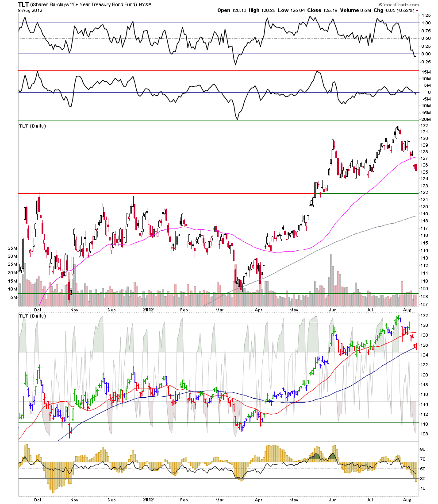This screenshot has height=504, width=438.
Task: Click the 122 label beside the green support line
Action: click(424, 192)
